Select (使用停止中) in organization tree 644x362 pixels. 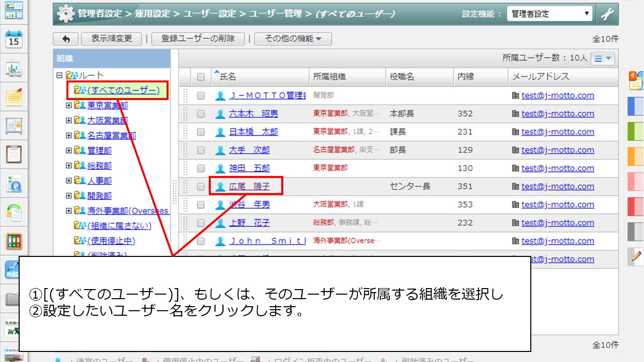coord(111,241)
